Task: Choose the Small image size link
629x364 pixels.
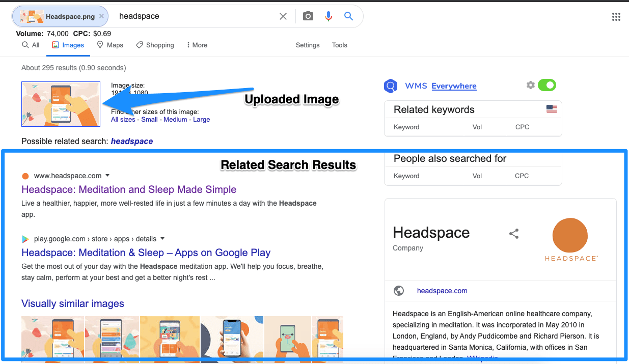Action: [149, 119]
